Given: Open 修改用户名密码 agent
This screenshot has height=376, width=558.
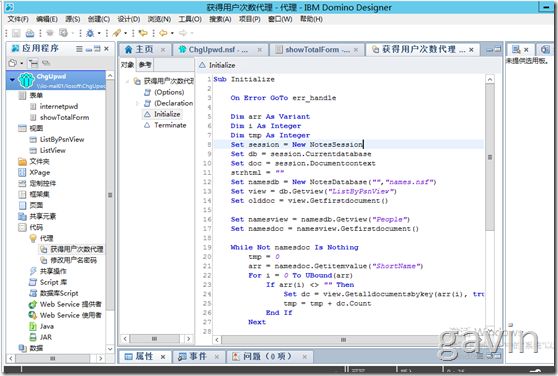Looking at the screenshot, I should [73, 260].
